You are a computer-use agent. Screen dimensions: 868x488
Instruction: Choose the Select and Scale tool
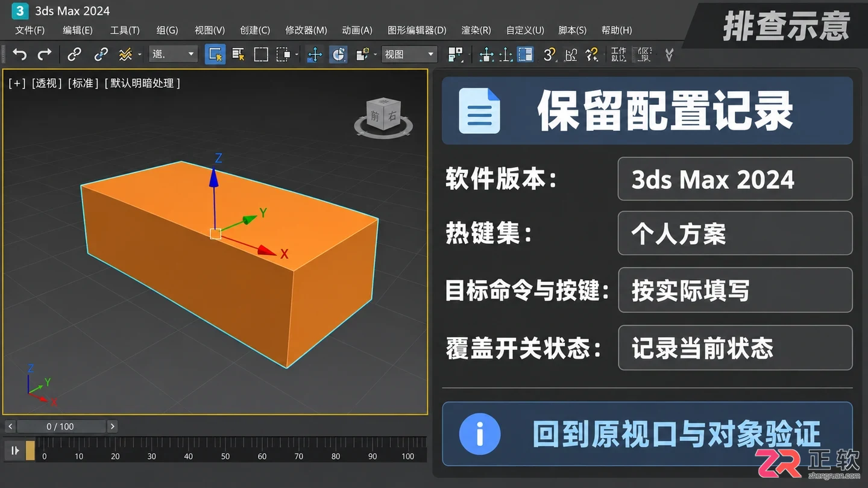(362, 55)
